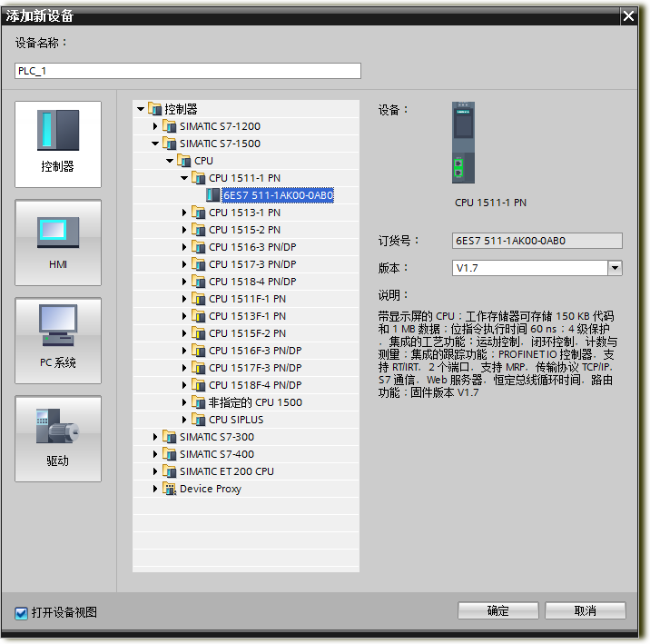
Task: Open the 版本 V1.7 version dropdown
Action: [616, 268]
